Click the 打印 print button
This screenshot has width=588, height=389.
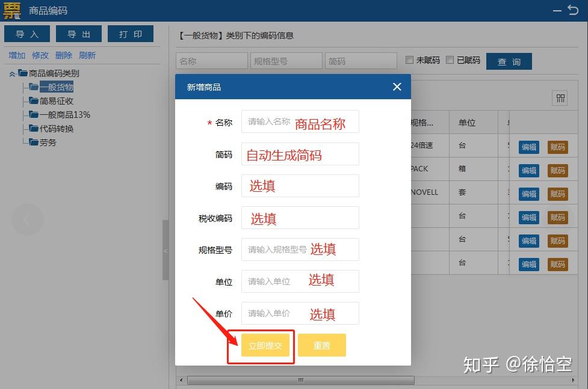coord(131,34)
